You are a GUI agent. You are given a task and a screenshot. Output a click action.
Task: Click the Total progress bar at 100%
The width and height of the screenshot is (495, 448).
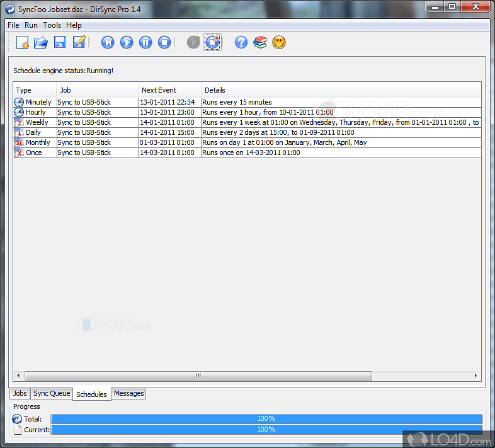click(266, 419)
